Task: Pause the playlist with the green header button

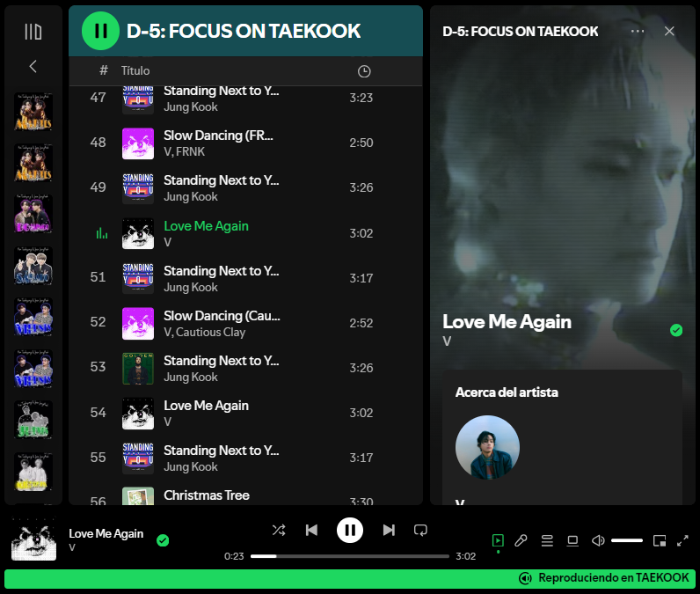Action: pyautogui.click(x=100, y=31)
